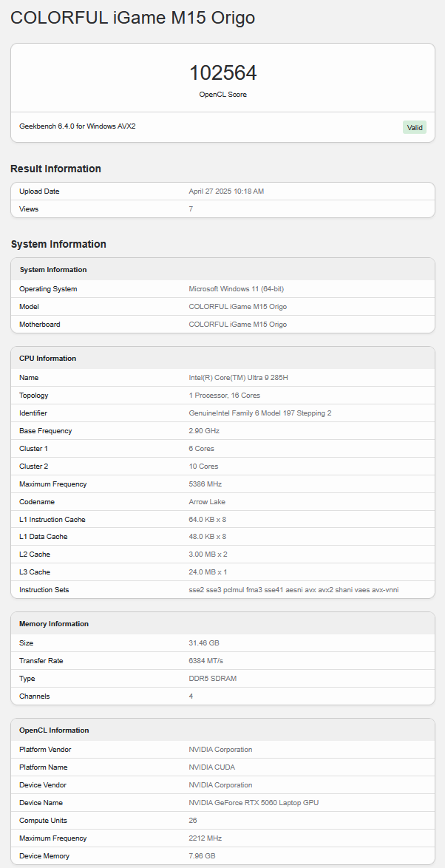The width and height of the screenshot is (445, 868).
Task: Click the Memory Information table header
Action: tap(54, 624)
